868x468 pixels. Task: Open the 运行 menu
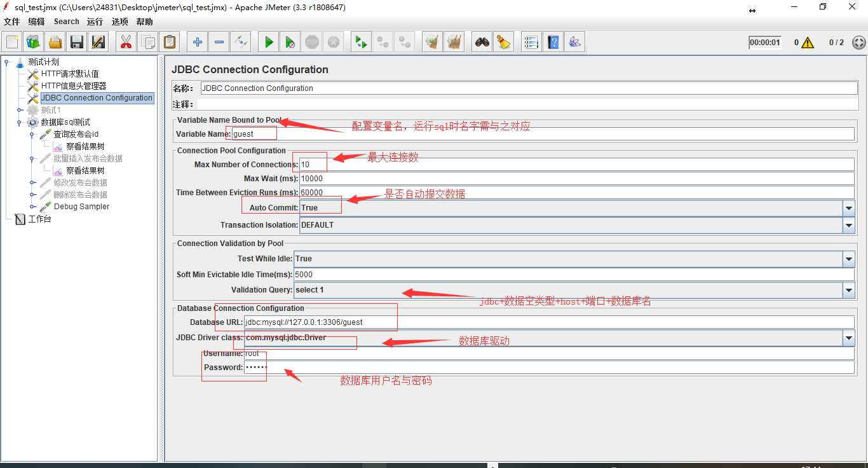(95, 22)
